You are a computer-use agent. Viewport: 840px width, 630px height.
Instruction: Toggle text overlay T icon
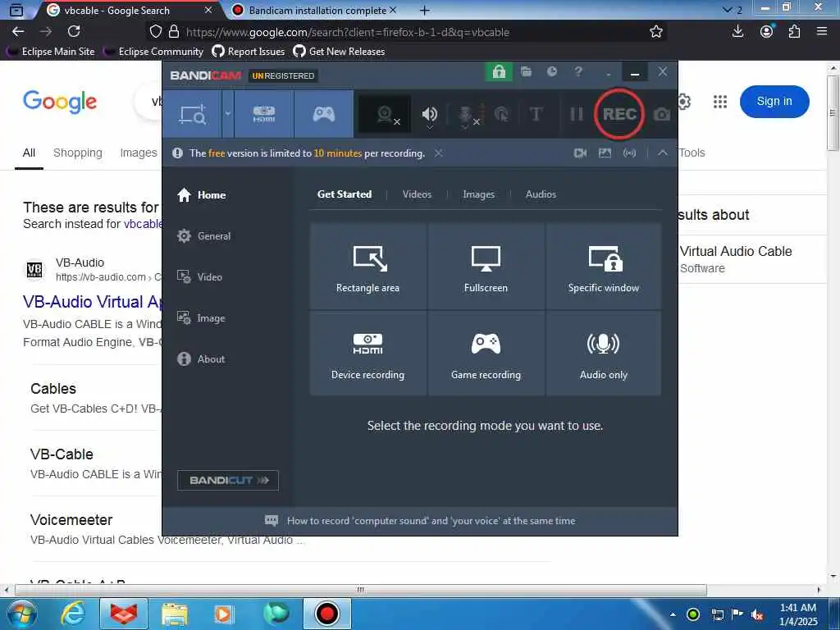tap(536, 114)
